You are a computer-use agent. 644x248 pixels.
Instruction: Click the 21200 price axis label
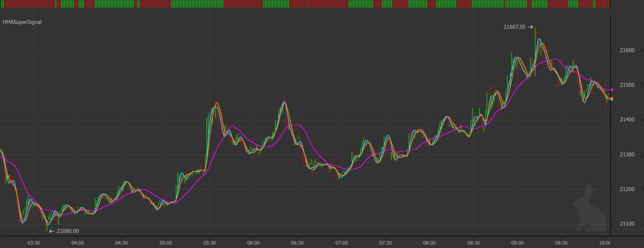[x=627, y=190]
